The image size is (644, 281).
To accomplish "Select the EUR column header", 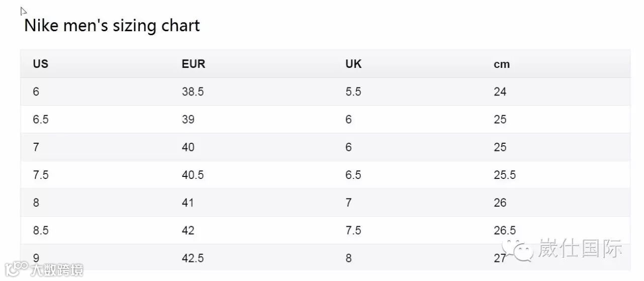I will (x=193, y=64).
